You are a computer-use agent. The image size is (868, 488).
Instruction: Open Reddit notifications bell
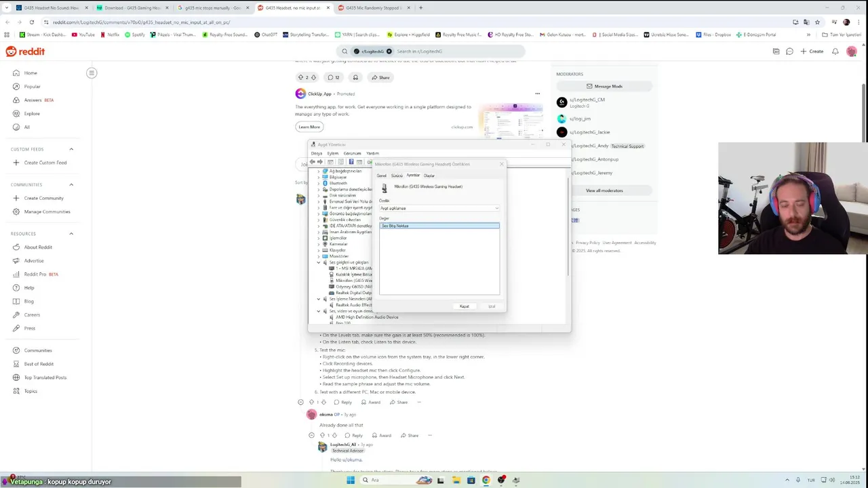coord(835,52)
